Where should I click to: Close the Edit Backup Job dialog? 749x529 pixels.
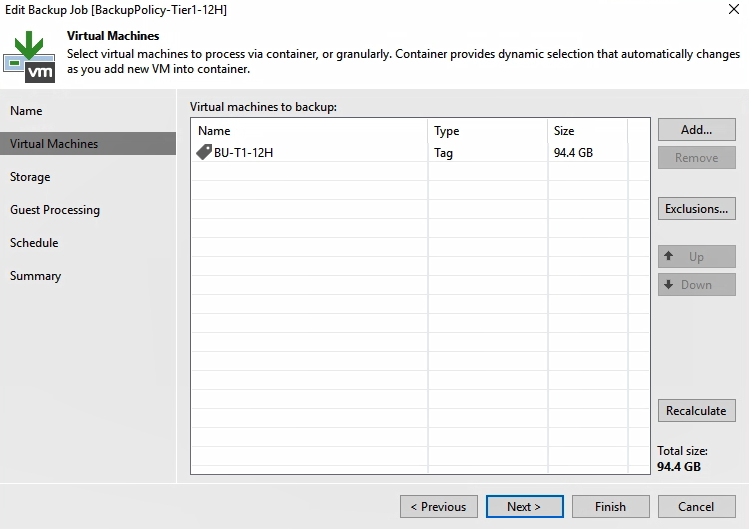coord(734,9)
